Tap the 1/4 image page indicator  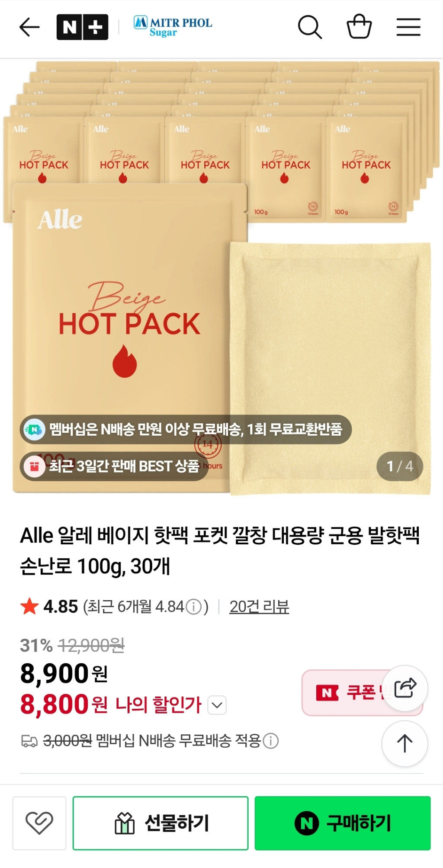(x=400, y=466)
